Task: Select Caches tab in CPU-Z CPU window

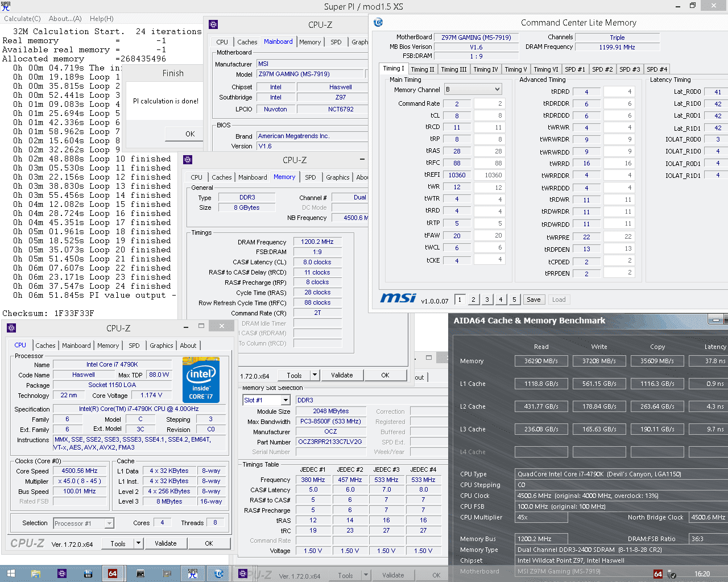Action: point(45,346)
